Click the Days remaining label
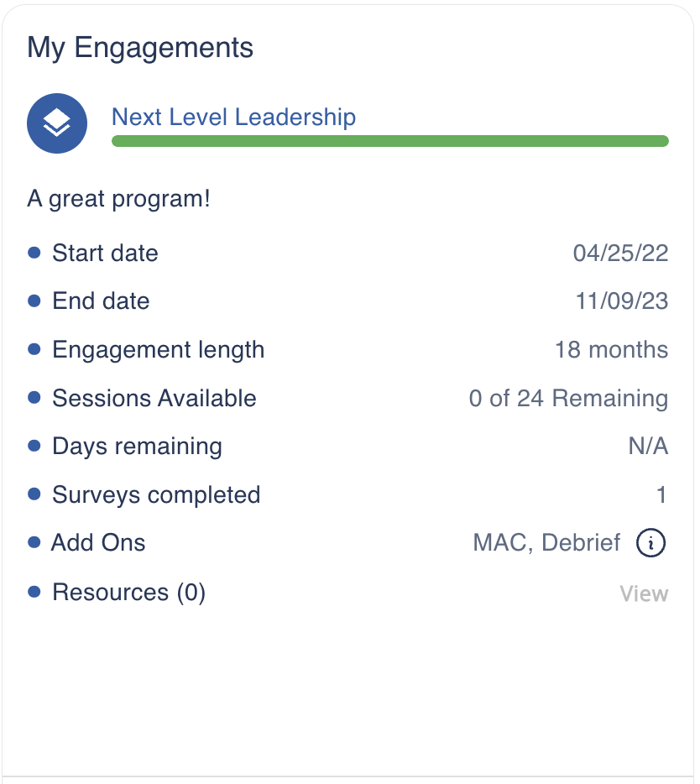Viewport: 700px width, 784px height. [137, 447]
